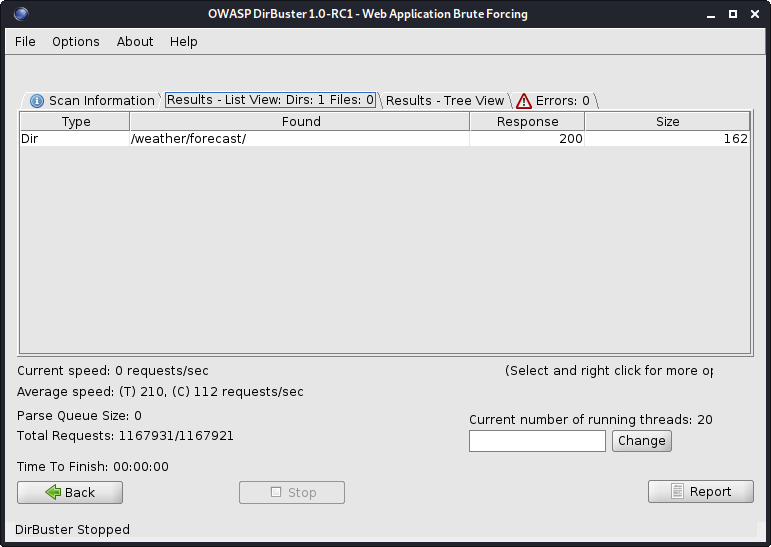Screen dimensions: 771x547
Task: Click the DirBuster globe icon in title bar
Action: click(x=21, y=14)
